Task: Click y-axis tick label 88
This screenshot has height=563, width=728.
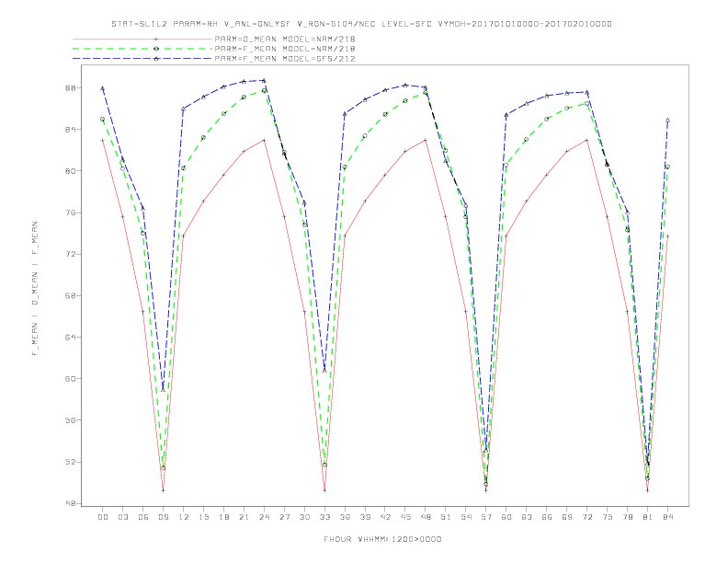Action: click(x=71, y=87)
